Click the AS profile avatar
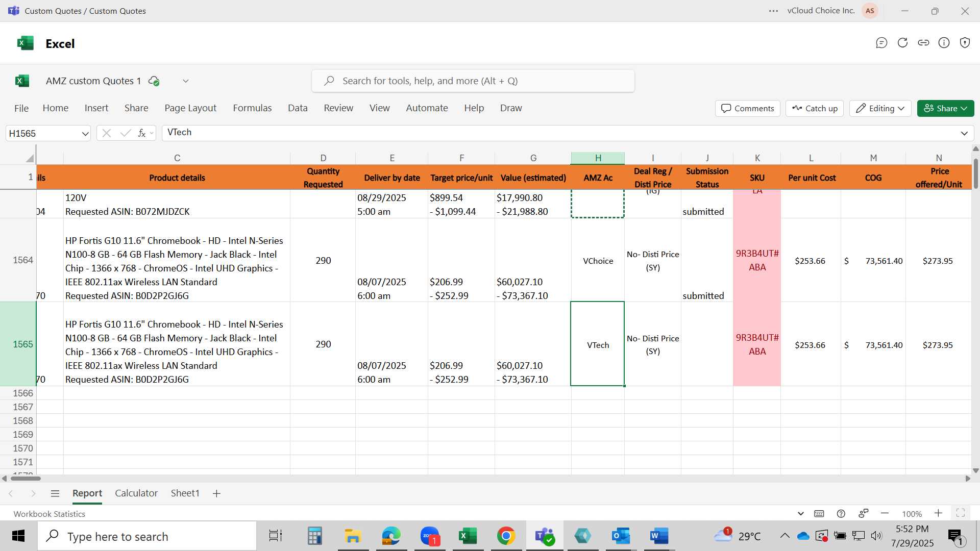 point(870,11)
